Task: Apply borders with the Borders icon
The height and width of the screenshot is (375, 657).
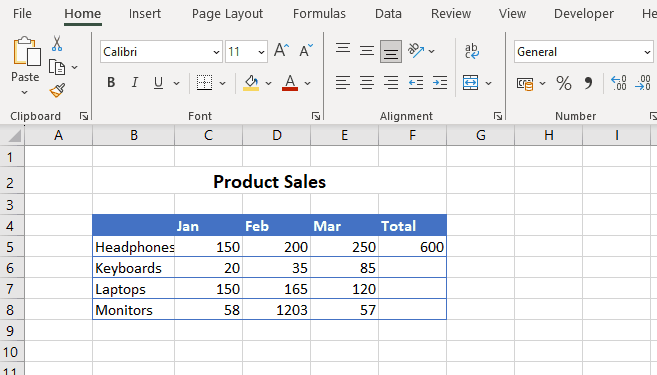Action: 204,83
